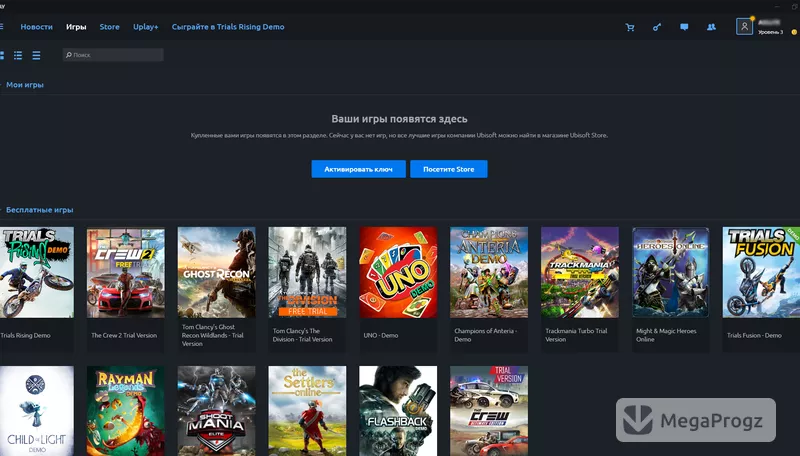This screenshot has width=800, height=456.
Task: Open Сыграйте в Trials Rising Demo tab
Action: pos(228,27)
